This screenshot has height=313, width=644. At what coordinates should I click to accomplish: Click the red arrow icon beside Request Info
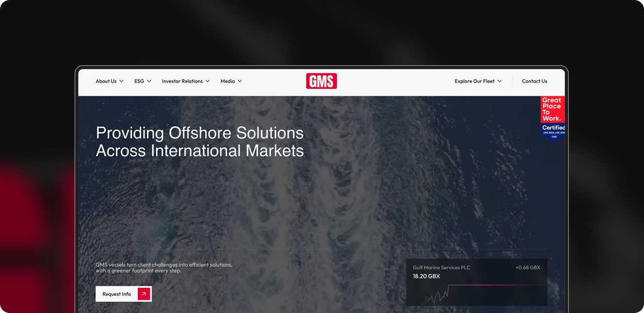tap(144, 294)
